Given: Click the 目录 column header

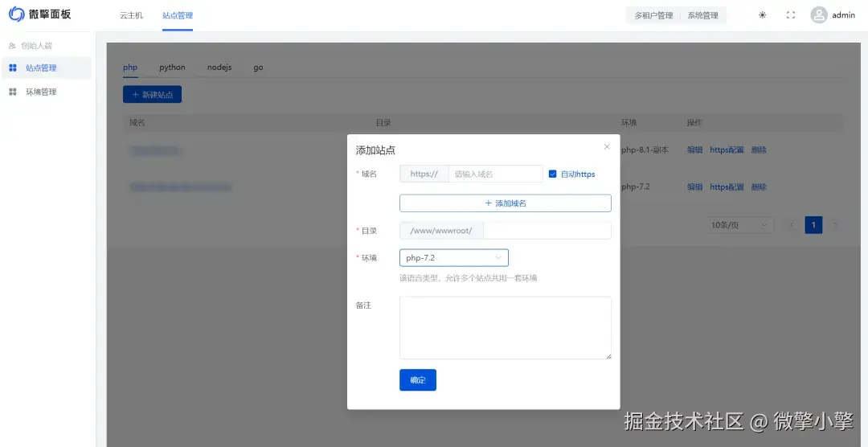Looking at the screenshot, I should click(383, 122).
